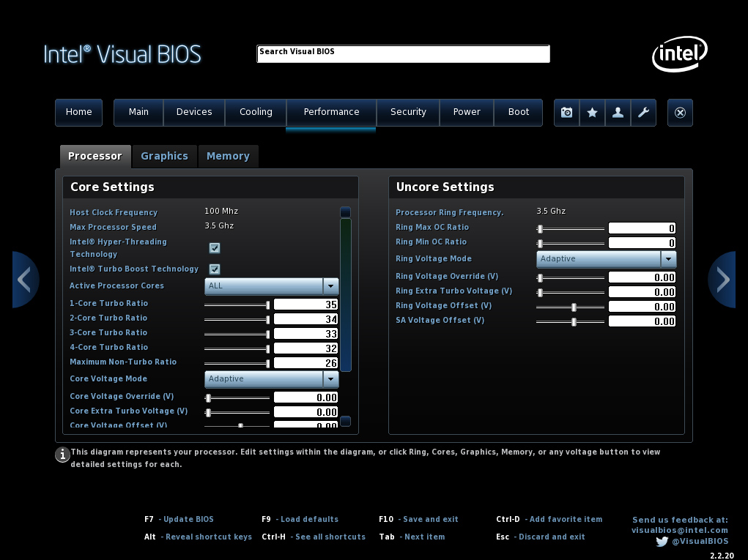748x560 pixels.
Task: Open the Cooling menu
Action: (255, 112)
